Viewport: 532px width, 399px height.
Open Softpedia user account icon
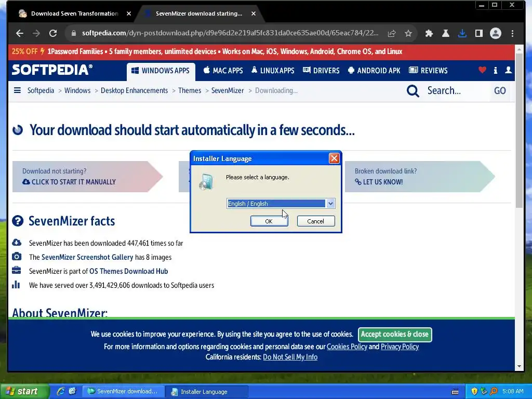coord(508,70)
